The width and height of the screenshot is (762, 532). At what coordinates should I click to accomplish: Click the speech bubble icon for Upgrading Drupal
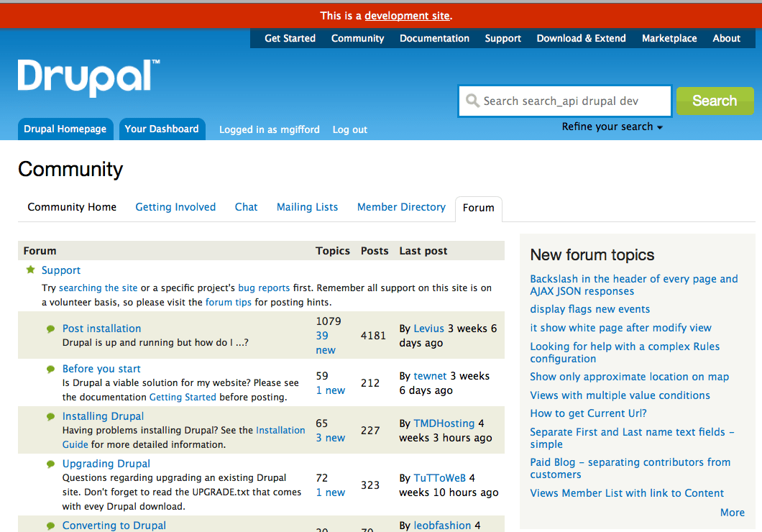coord(50,464)
